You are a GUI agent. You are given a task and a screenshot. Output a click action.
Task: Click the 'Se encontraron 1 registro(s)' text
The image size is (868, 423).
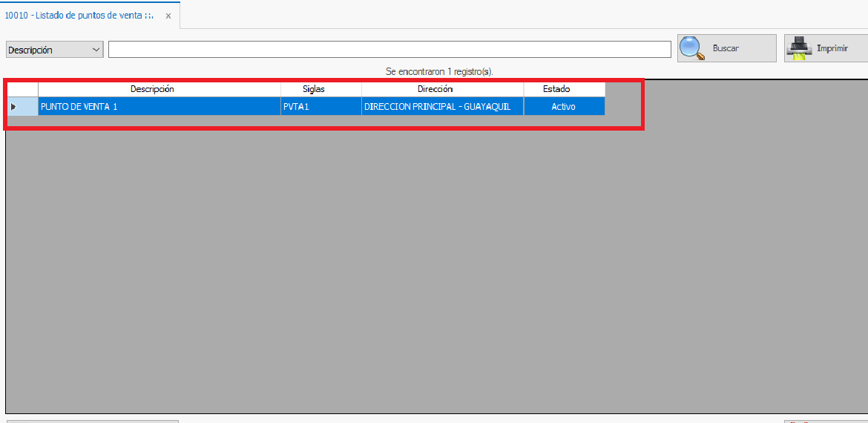pos(439,71)
